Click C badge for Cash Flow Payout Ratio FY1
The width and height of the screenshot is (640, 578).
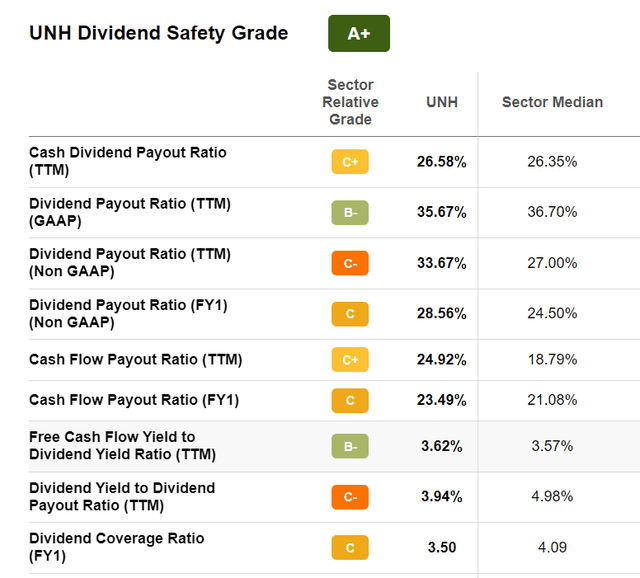350,401
